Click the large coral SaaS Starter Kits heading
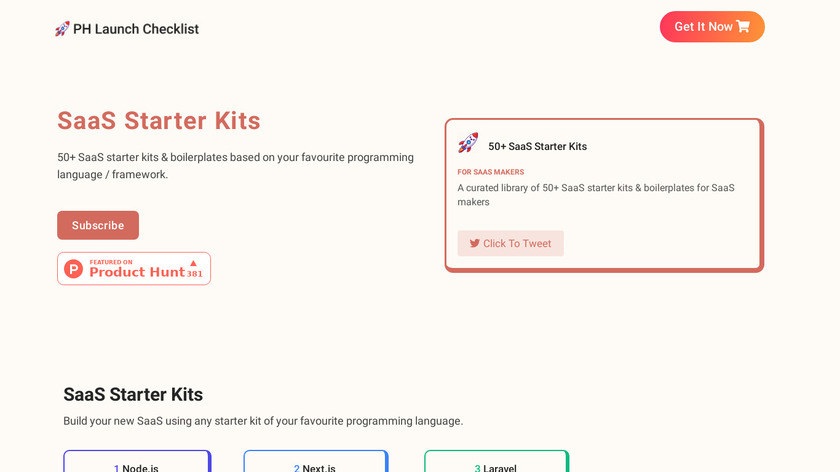This screenshot has width=840, height=472. (x=159, y=121)
